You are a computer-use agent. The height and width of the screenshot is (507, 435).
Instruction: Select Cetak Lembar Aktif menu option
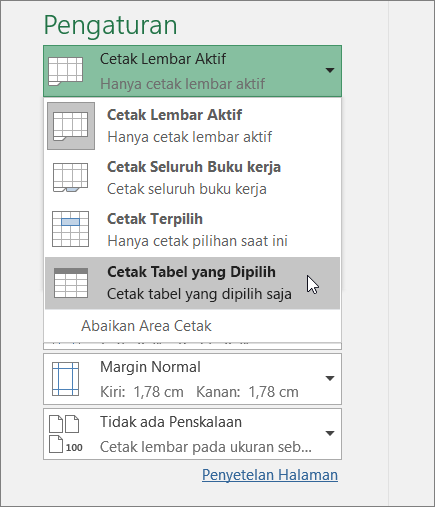coord(192,126)
